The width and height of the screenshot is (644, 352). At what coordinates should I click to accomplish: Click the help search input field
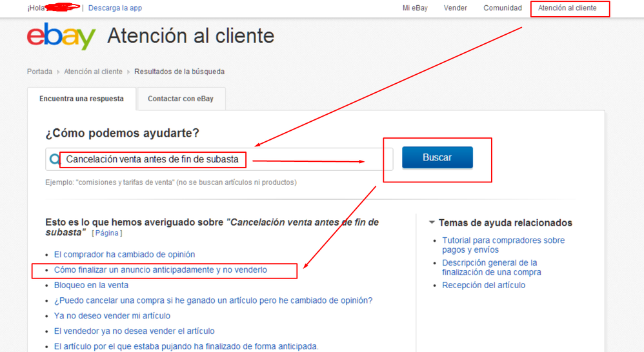coord(219,159)
